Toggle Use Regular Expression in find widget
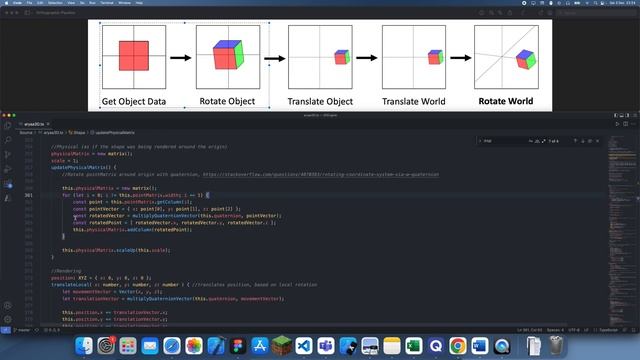 pos(544,141)
